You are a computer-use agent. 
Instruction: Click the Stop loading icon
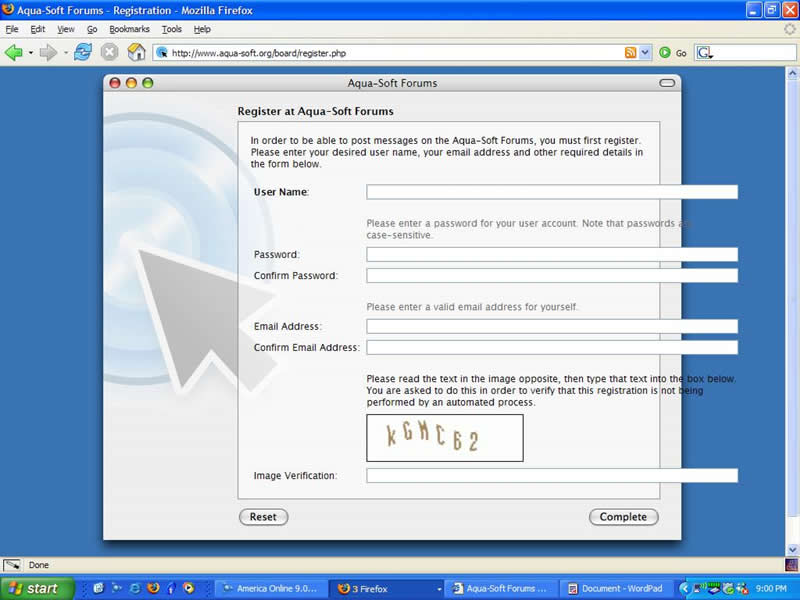[x=109, y=52]
